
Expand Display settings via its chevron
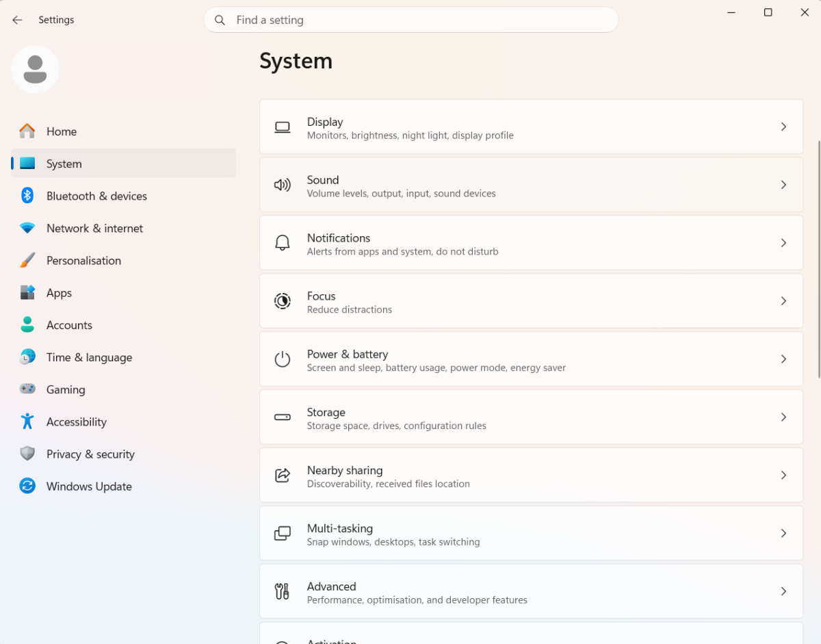click(784, 127)
